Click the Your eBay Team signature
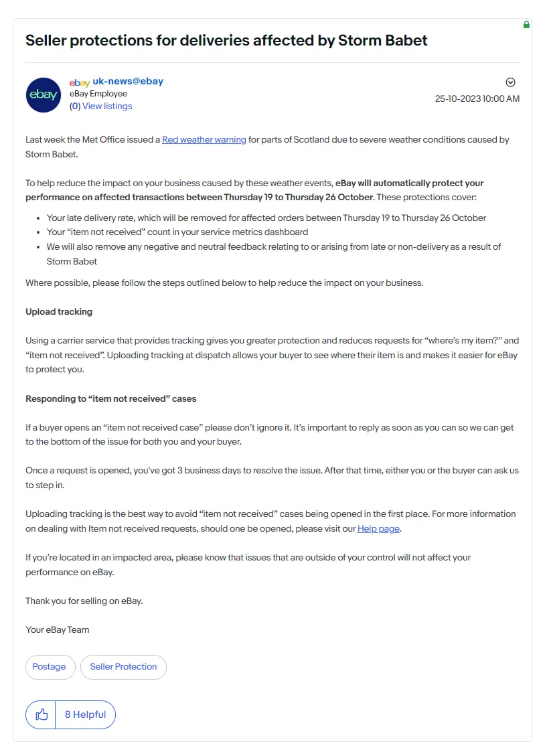Viewport: 547px width, 756px height. (58, 629)
